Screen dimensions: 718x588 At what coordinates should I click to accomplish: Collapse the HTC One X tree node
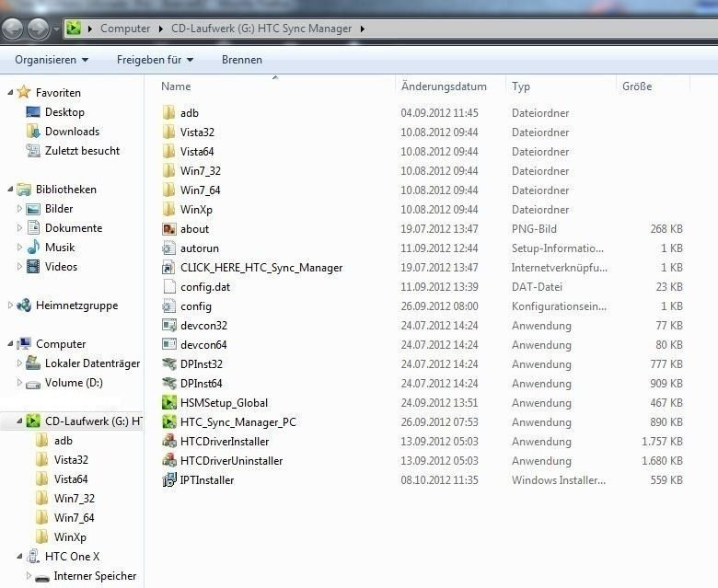click(19, 557)
